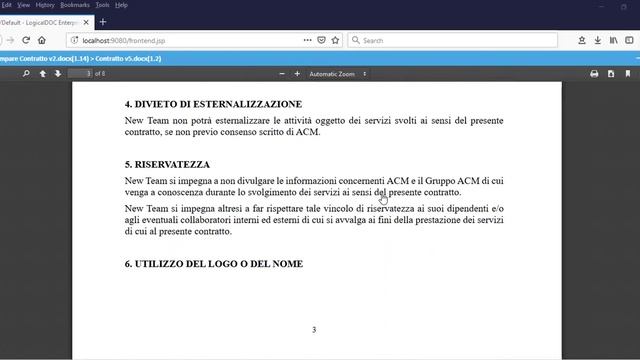Click the page number field
Screen dimensions: 640x360
[x=80, y=74]
